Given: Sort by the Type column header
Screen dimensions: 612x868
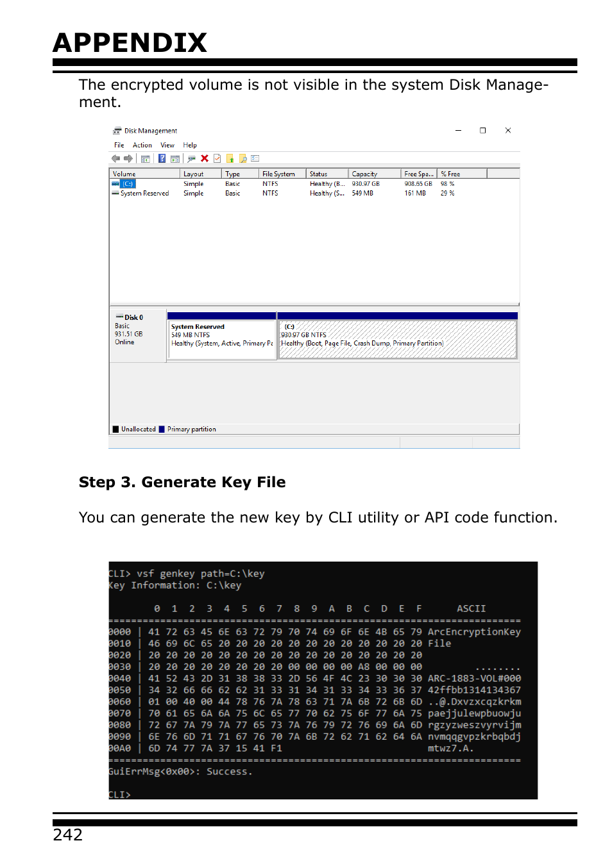Looking at the screenshot, I should tap(241, 174).
